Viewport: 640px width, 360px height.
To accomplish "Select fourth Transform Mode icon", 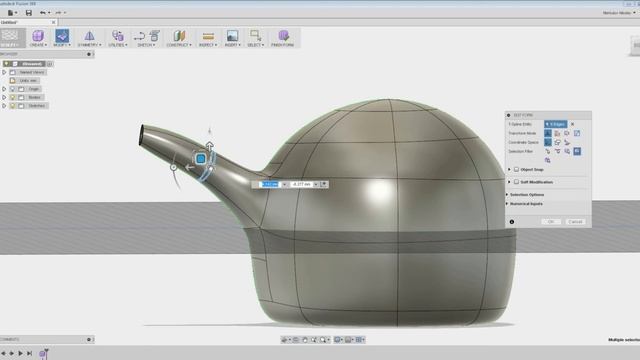I will (x=577, y=133).
